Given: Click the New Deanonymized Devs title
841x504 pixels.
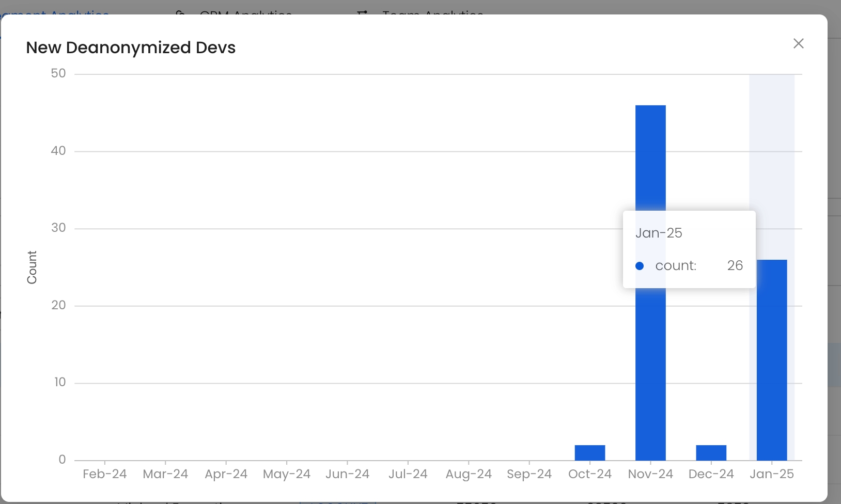Looking at the screenshot, I should point(131,48).
